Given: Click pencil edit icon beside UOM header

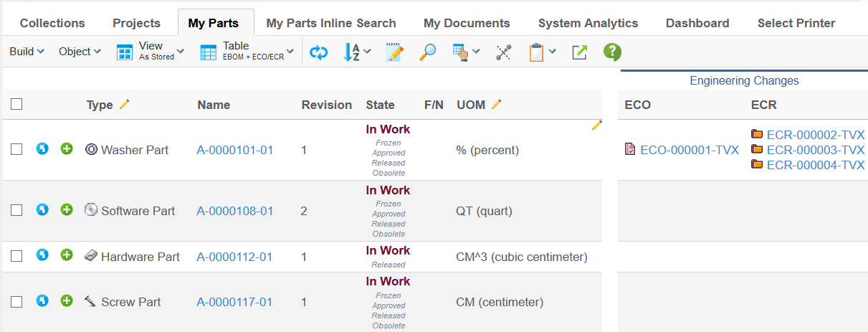Looking at the screenshot, I should click(497, 105).
